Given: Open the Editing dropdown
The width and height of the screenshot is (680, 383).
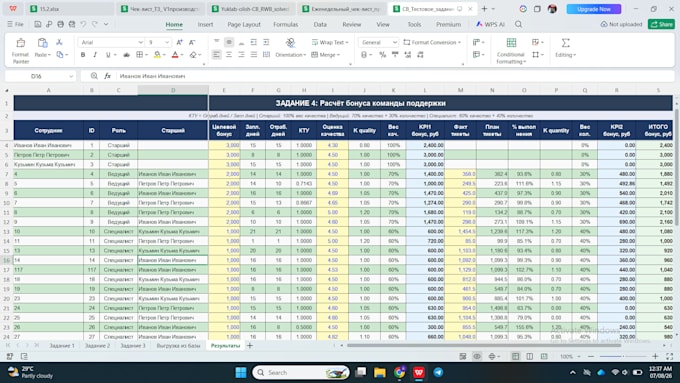Looking at the screenshot, I should (x=566, y=55).
